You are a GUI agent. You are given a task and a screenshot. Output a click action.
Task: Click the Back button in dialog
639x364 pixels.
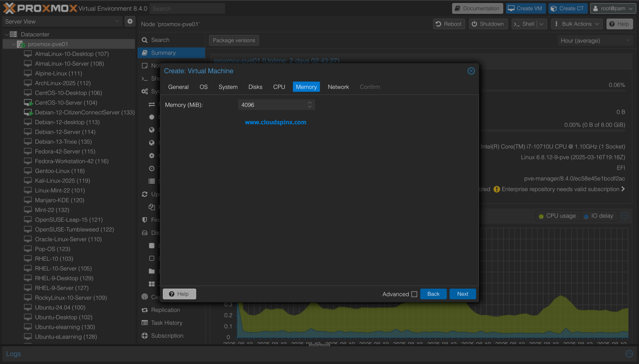tap(433, 294)
